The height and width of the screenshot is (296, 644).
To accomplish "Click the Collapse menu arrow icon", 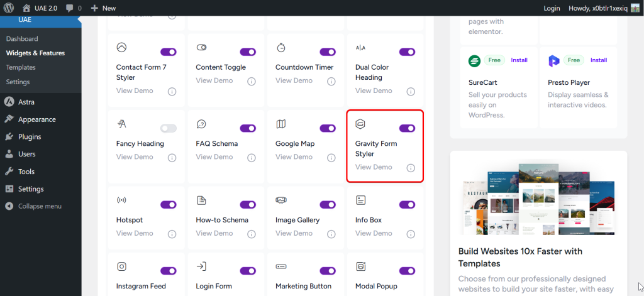I will [9, 206].
